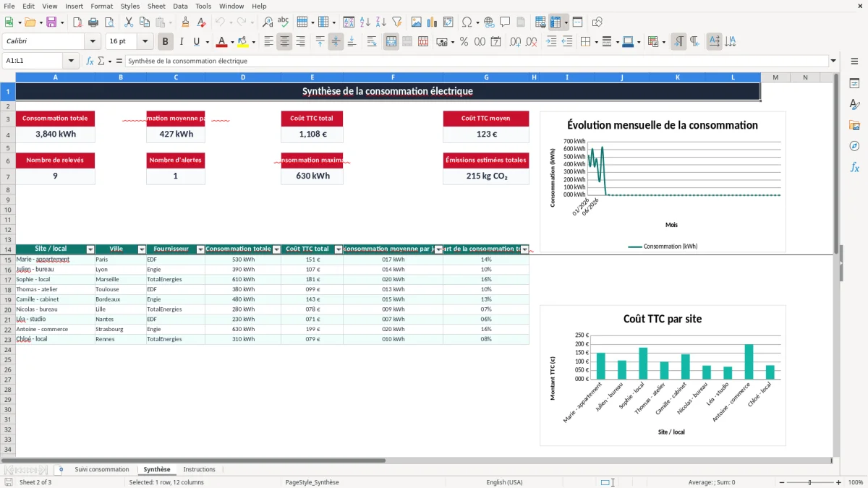The width and height of the screenshot is (868, 488).
Task: Click PageStyle_Synthèse in the status bar
Action: [312, 482]
